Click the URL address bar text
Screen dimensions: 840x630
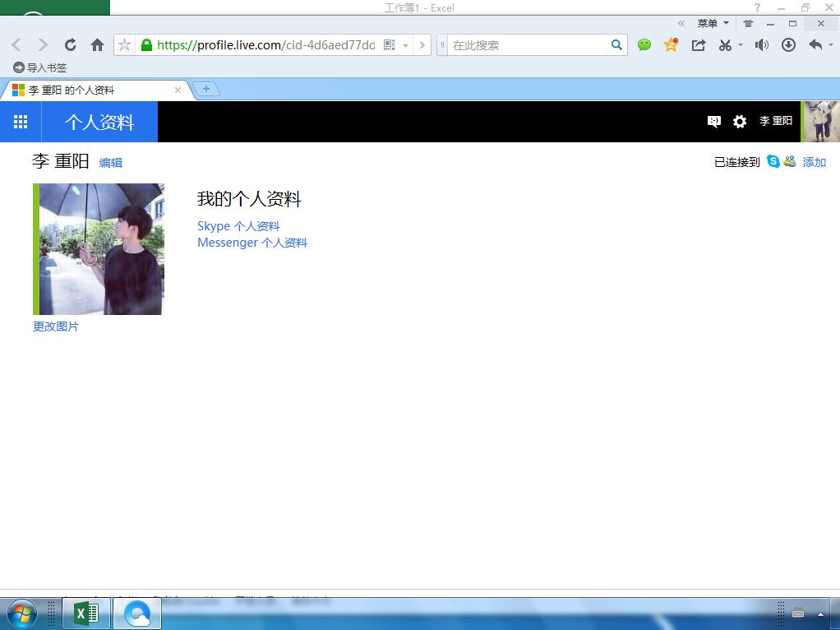(265, 45)
